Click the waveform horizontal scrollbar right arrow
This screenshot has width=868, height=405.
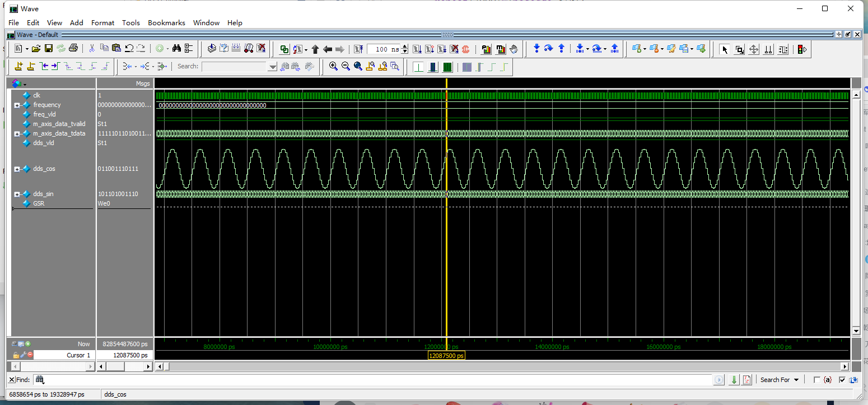click(846, 366)
